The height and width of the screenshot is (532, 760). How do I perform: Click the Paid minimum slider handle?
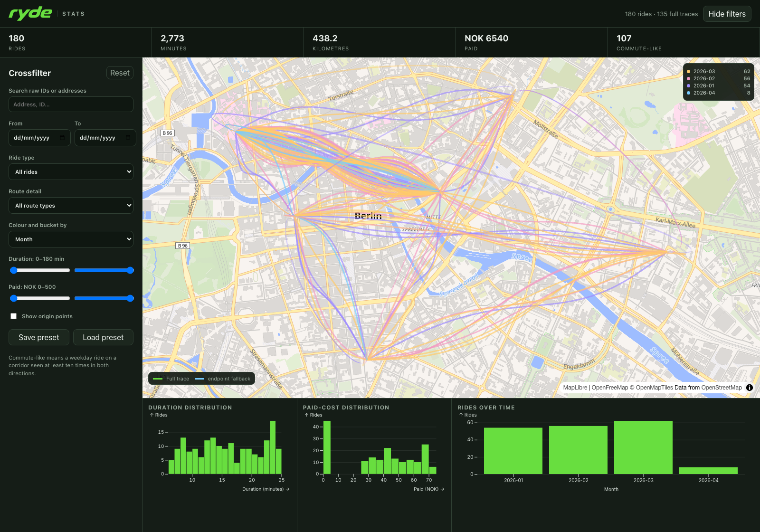click(x=14, y=298)
